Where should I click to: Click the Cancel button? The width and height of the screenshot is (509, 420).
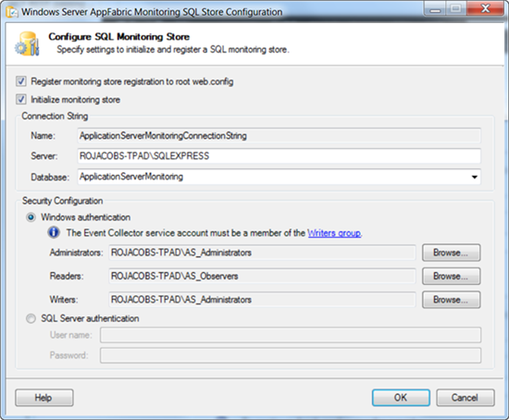(x=466, y=398)
